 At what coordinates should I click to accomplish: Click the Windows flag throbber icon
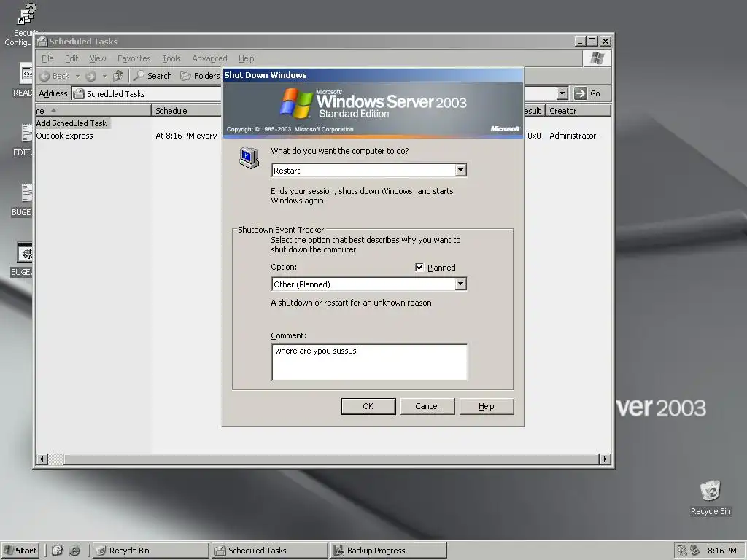[597, 58]
